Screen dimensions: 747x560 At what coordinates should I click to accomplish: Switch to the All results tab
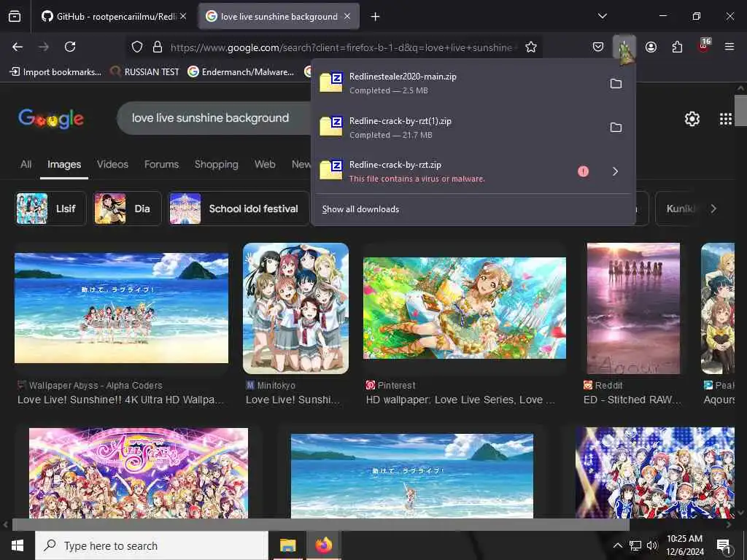(x=26, y=164)
